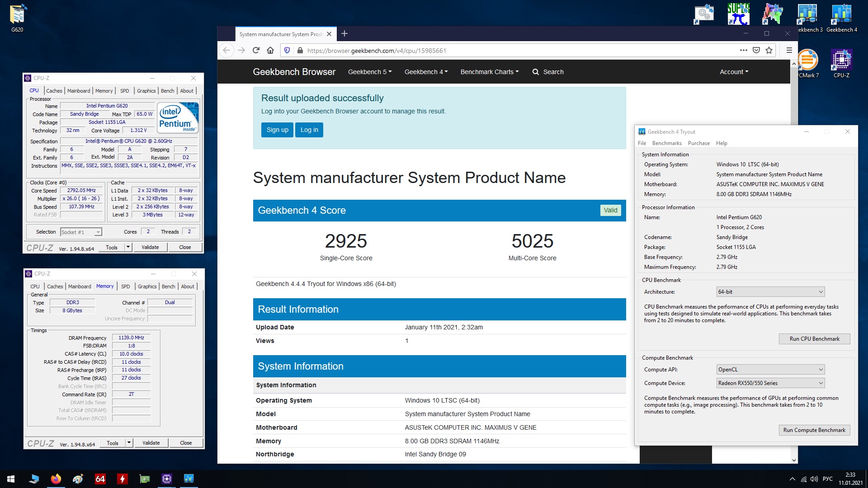Expand the Geekbench 5 navbar dropdown
The width and height of the screenshot is (868, 488).
370,72
